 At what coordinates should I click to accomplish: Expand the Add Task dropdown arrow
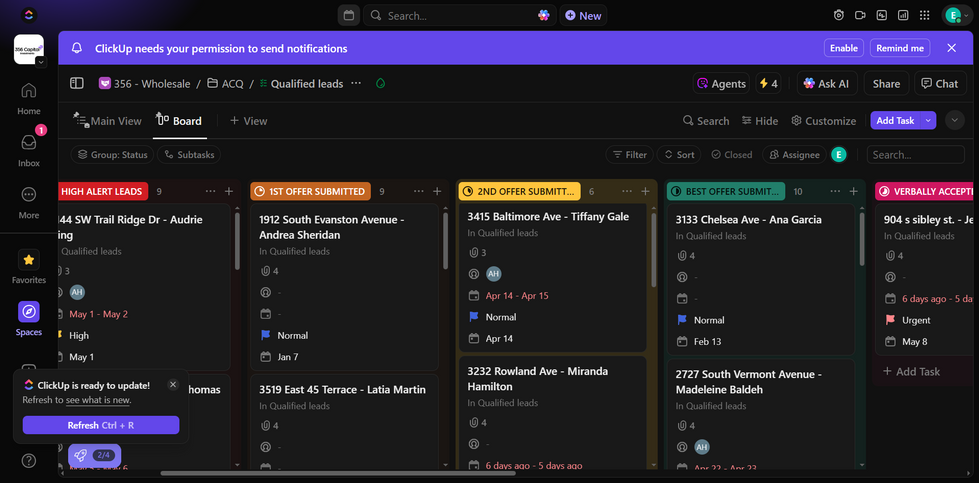tap(928, 121)
